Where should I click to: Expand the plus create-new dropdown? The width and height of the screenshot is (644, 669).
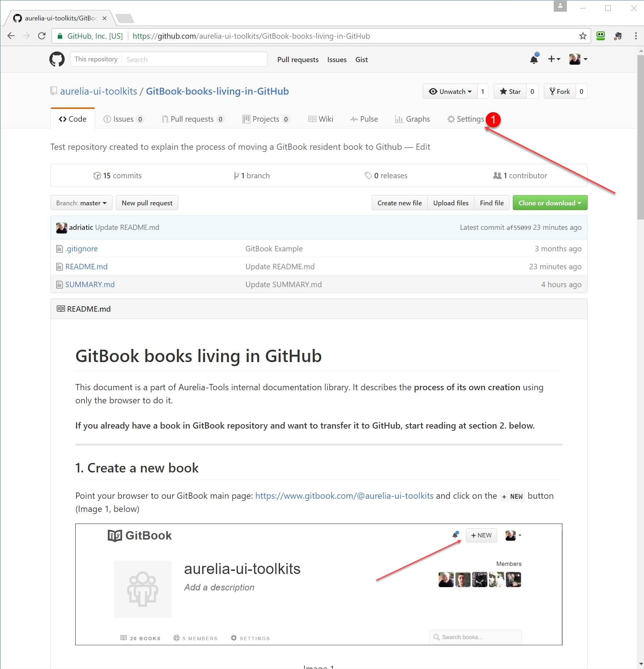pos(554,59)
